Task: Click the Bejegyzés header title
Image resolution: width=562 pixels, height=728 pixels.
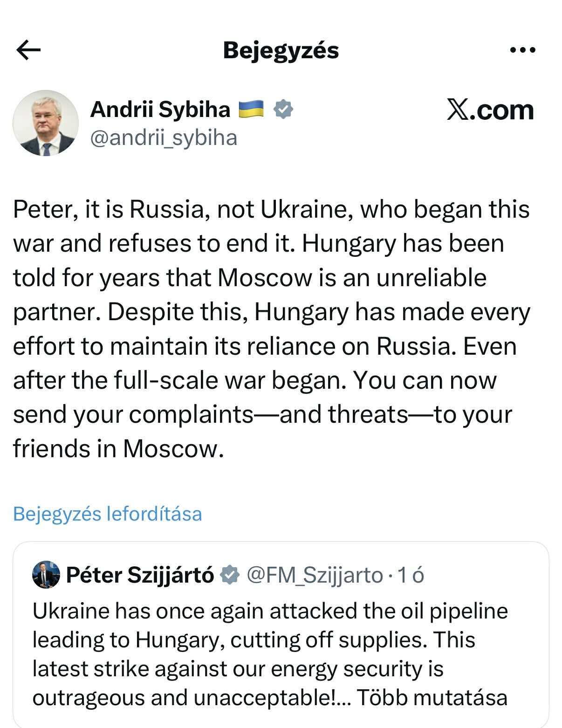Action: 281,50
